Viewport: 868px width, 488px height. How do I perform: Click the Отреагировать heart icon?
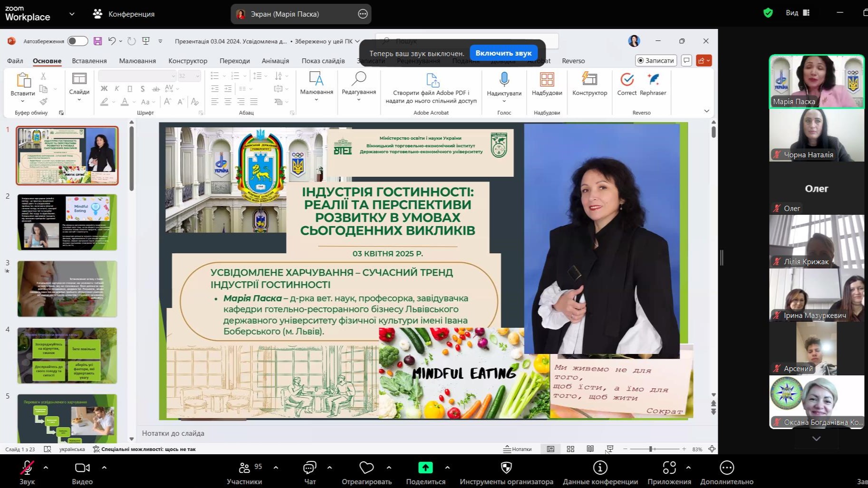[366, 468]
